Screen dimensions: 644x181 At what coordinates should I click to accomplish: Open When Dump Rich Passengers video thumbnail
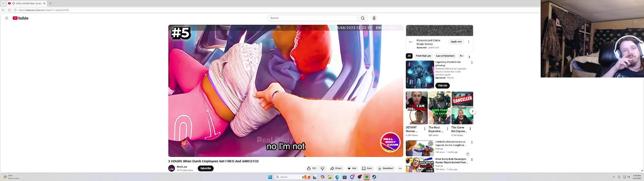(x=420, y=165)
